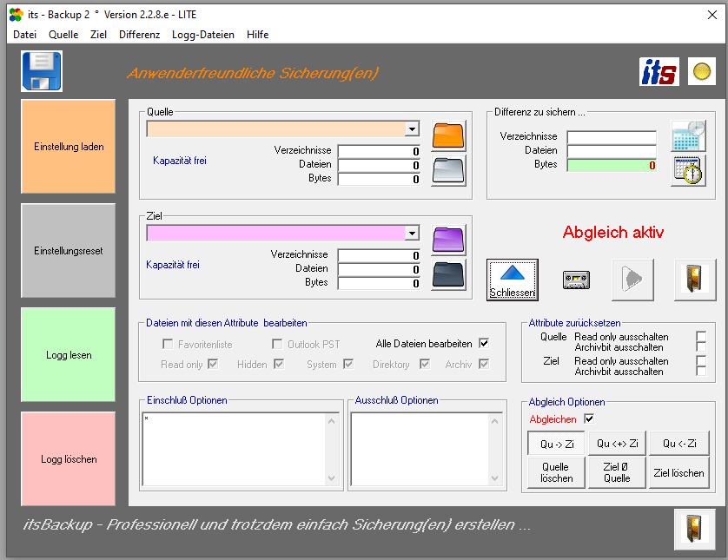The height and width of the screenshot is (560, 728).
Task: Click the Einstellungsreset button
Action: (x=69, y=251)
